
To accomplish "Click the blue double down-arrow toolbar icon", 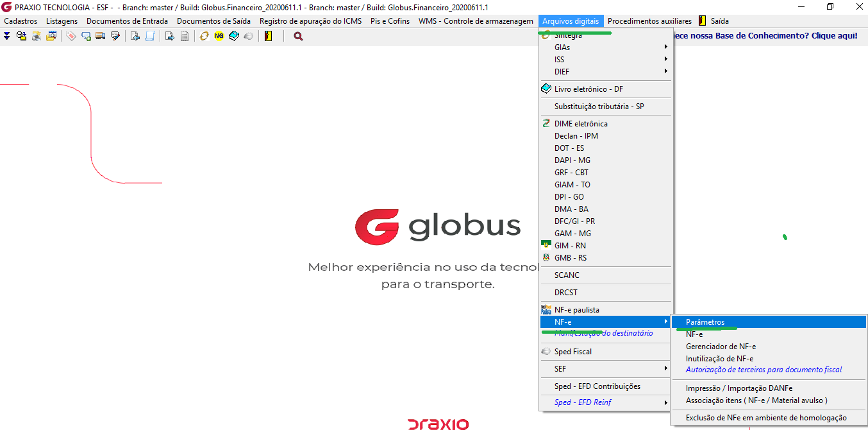I will click(7, 36).
